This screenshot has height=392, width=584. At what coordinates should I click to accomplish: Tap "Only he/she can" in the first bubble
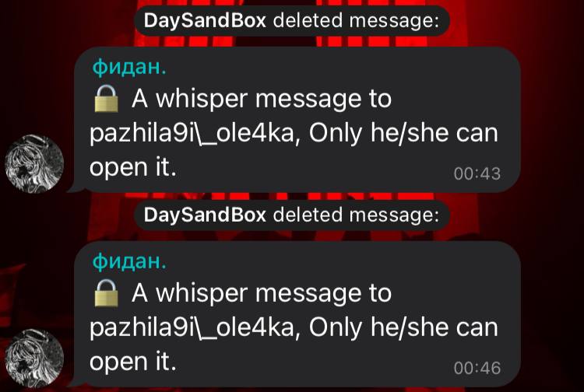click(x=403, y=134)
